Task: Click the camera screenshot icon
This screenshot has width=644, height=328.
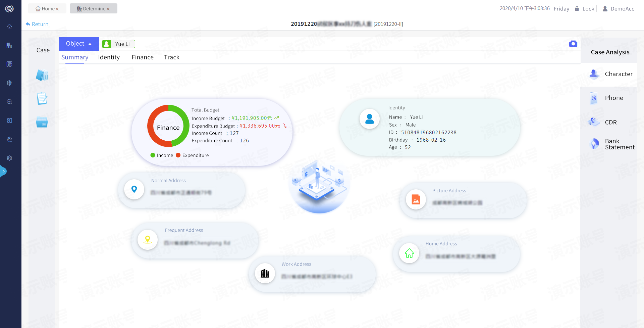Action: tap(573, 44)
